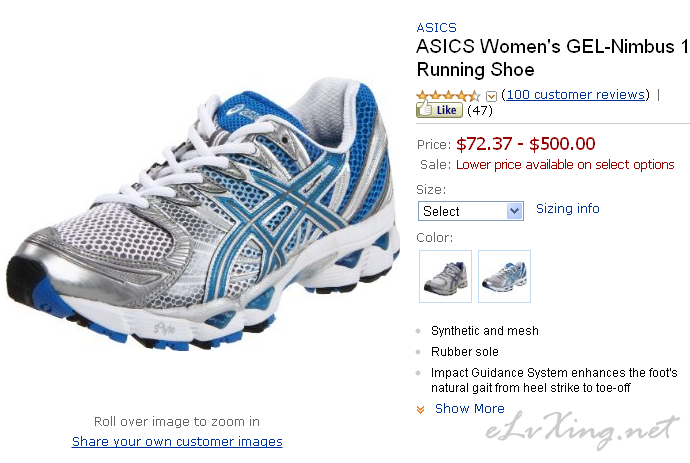Click the orange double-chevron beside Show More
Screen dimensions: 690x463
[x=421, y=409]
